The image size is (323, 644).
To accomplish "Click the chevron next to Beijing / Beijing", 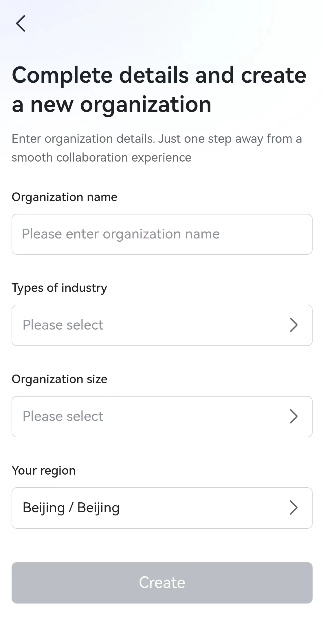I will pos(293,508).
